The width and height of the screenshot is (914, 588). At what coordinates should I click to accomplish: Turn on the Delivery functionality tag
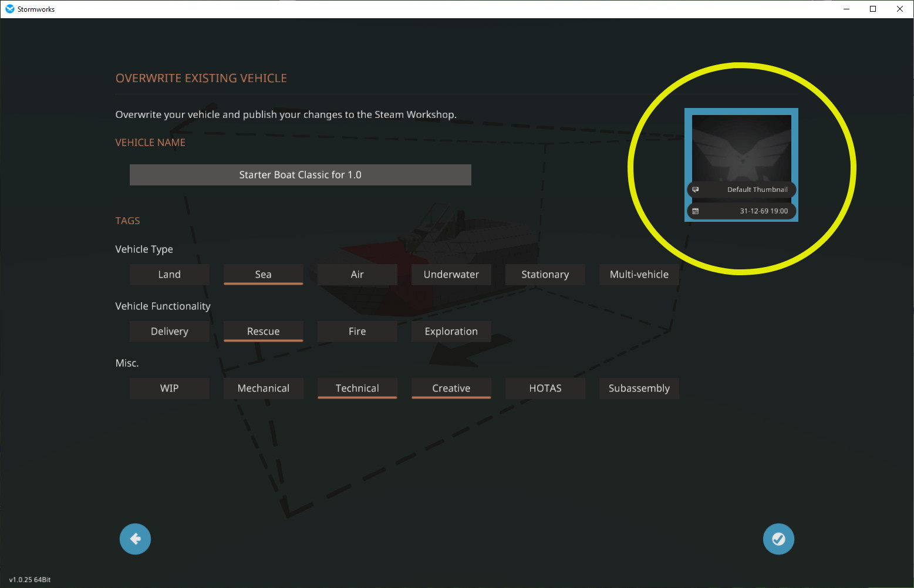(170, 332)
